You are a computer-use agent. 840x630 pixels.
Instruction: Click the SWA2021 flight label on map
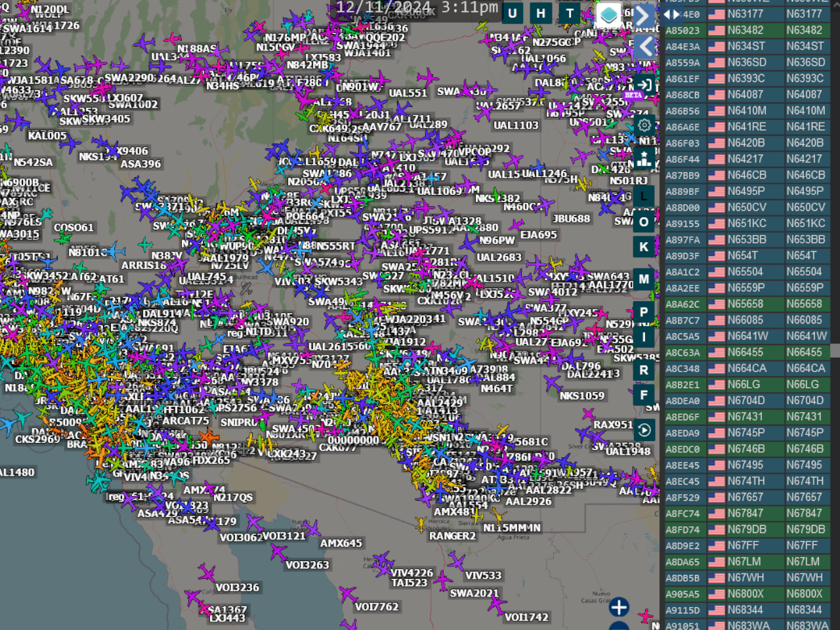(x=474, y=593)
